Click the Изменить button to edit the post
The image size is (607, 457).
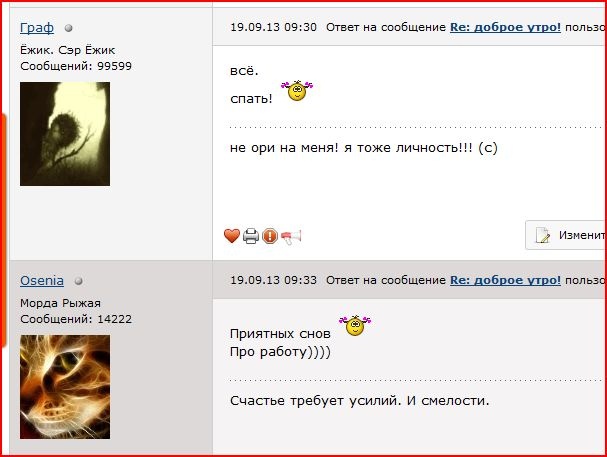pos(566,235)
